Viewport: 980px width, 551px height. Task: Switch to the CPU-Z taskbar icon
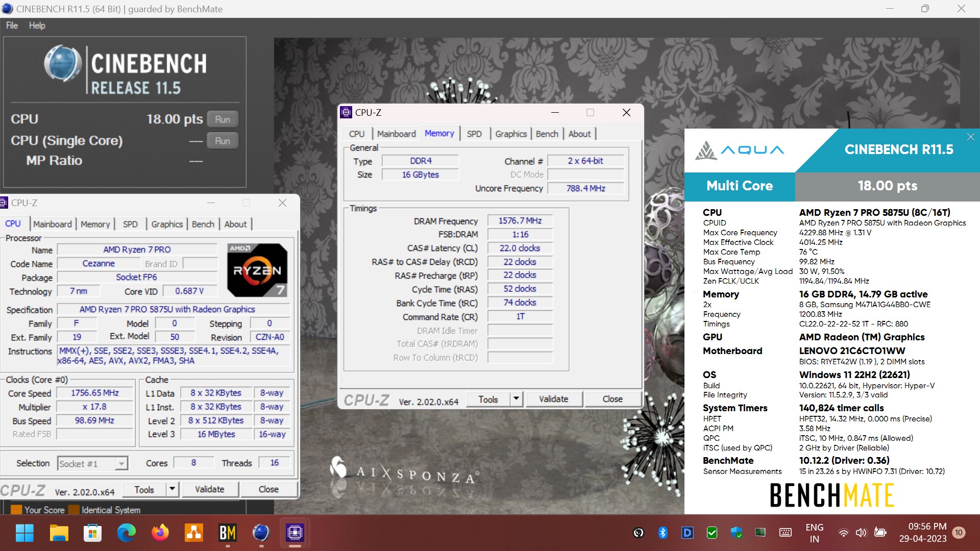coord(295,533)
